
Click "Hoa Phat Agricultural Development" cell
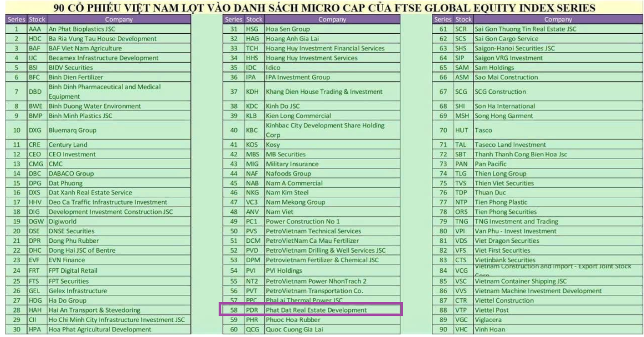[x=119, y=329]
